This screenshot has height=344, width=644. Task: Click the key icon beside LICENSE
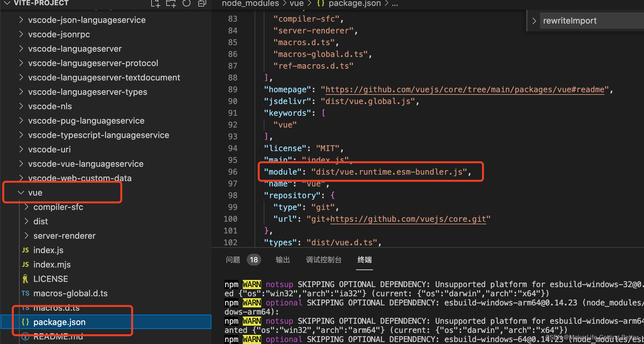pyautogui.click(x=25, y=278)
